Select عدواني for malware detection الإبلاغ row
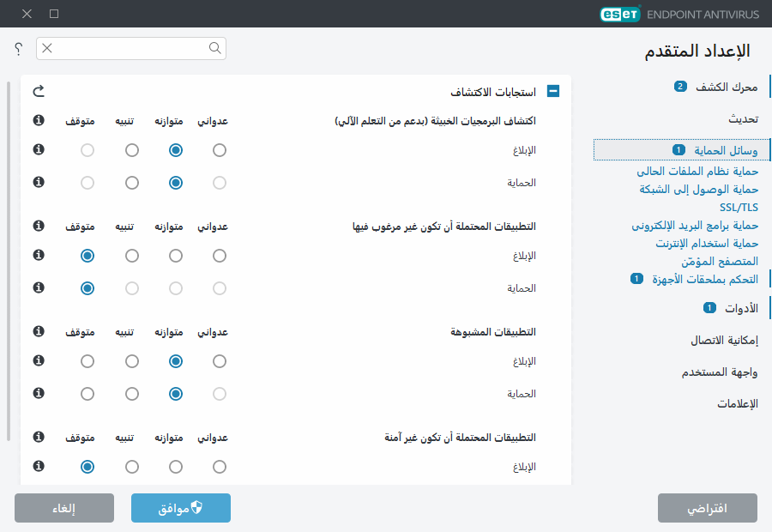The image size is (772, 532). [x=220, y=148]
